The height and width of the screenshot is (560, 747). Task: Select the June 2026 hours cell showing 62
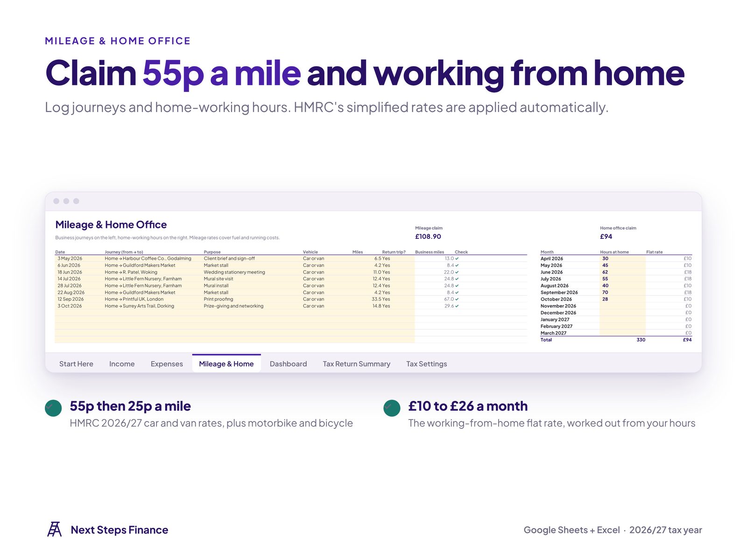[x=622, y=272]
